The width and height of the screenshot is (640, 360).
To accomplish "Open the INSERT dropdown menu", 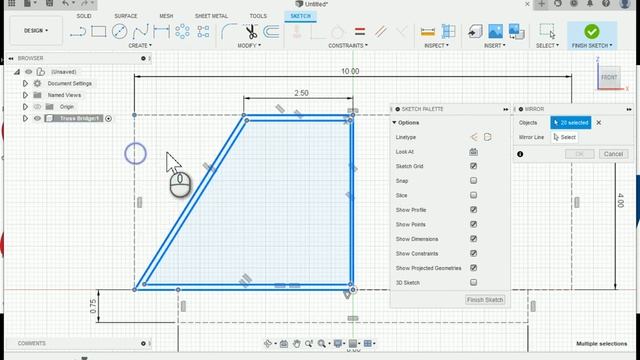I will tap(494, 45).
